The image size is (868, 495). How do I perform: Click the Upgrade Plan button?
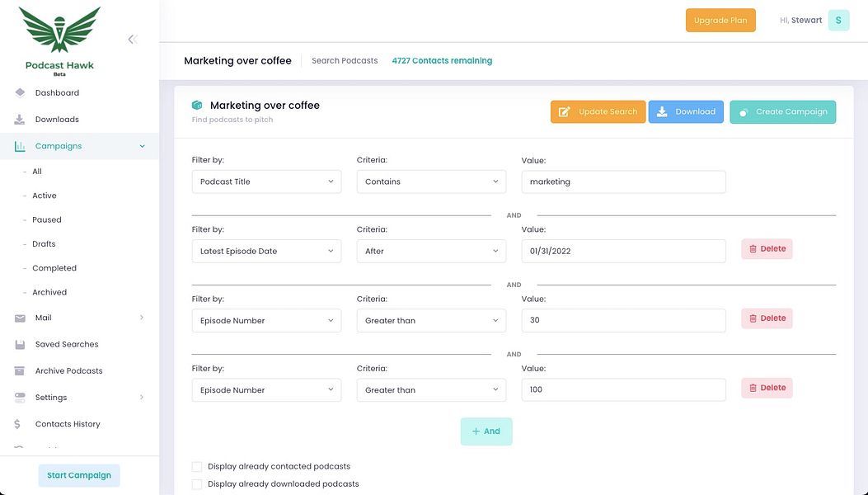(720, 21)
